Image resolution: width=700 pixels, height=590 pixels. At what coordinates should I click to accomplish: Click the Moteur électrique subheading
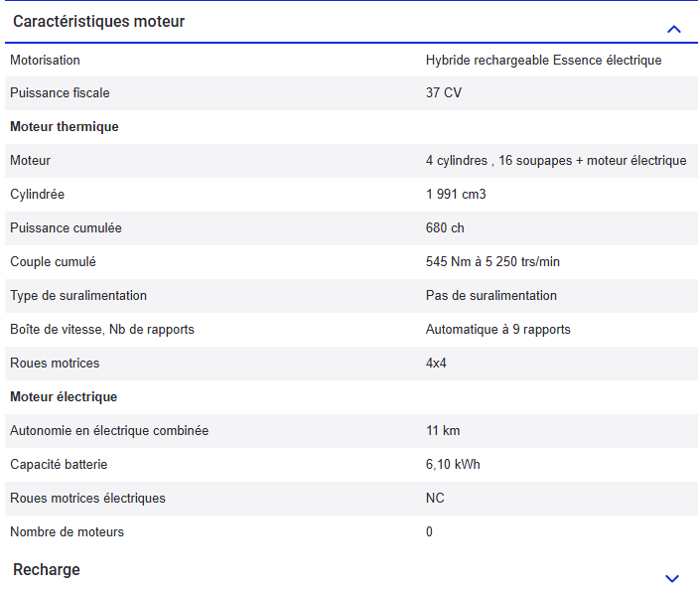64,397
